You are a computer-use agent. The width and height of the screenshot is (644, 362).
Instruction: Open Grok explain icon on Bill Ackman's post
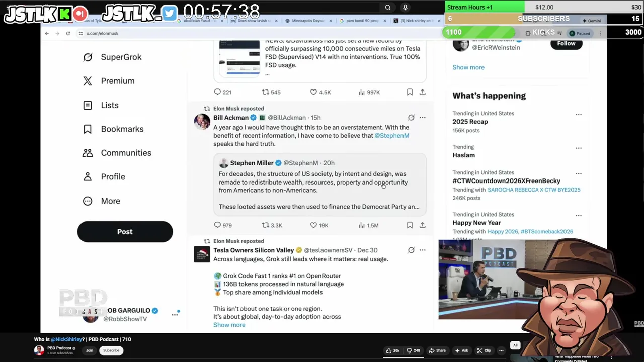pyautogui.click(x=411, y=118)
